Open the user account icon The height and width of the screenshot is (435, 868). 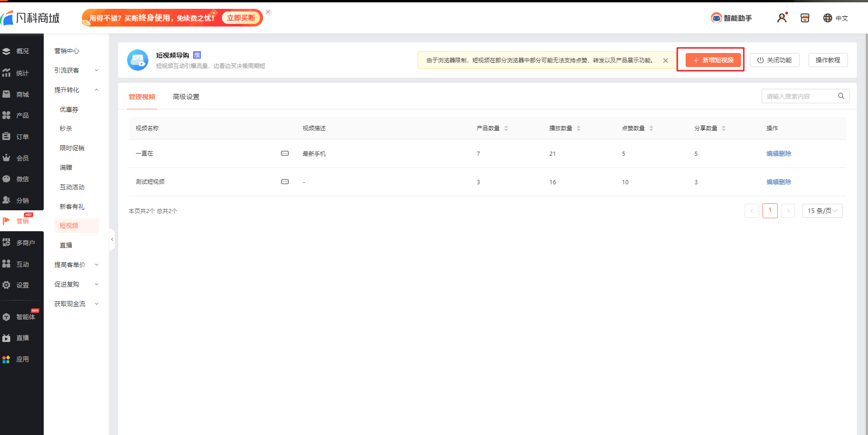(x=782, y=18)
